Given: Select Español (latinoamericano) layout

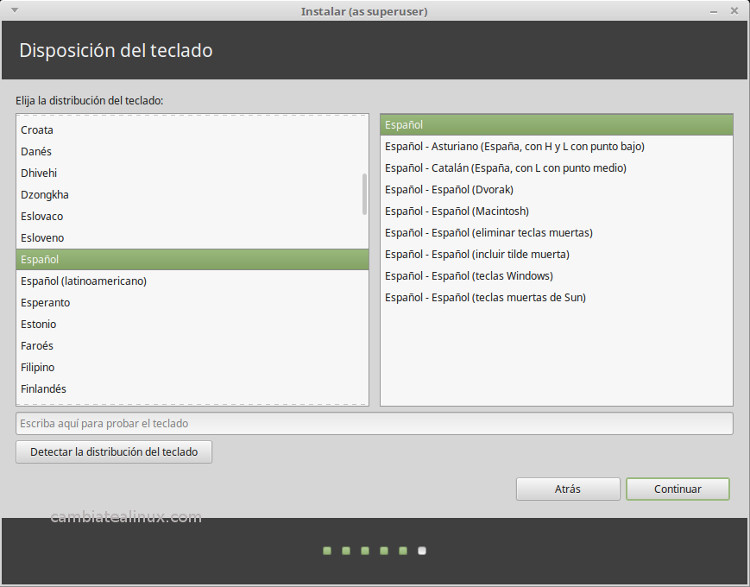Looking at the screenshot, I should [x=192, y=281].
